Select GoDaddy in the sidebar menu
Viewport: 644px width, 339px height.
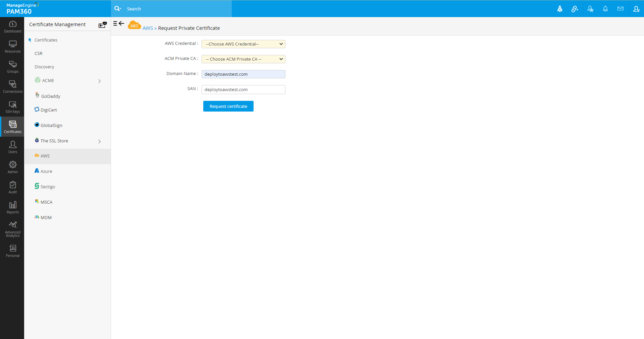(x=51, y=96)
